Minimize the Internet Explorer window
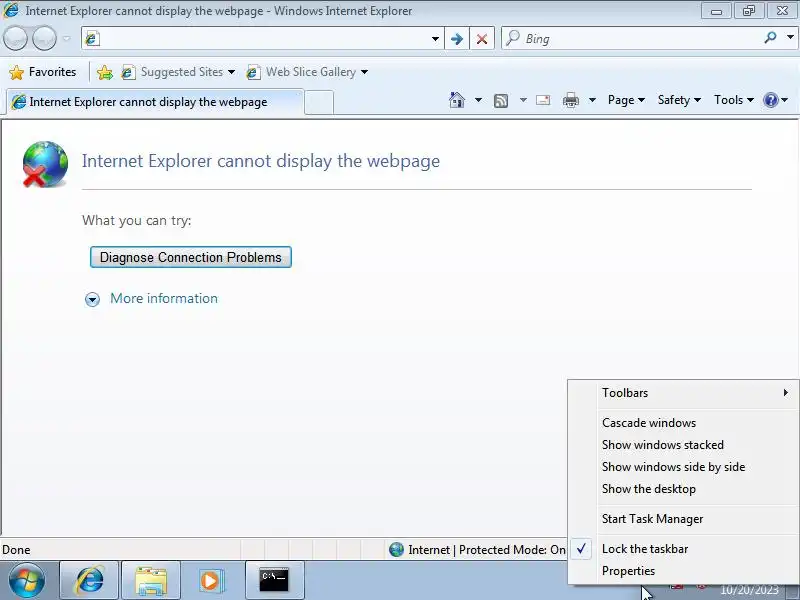This screenshot has width=800, height=600. point(716,11)
